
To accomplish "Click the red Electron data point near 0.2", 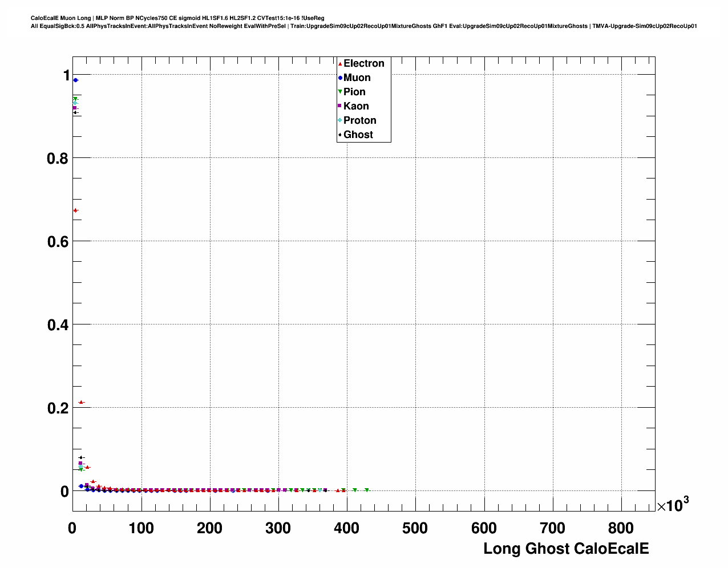I will (81, 403).
